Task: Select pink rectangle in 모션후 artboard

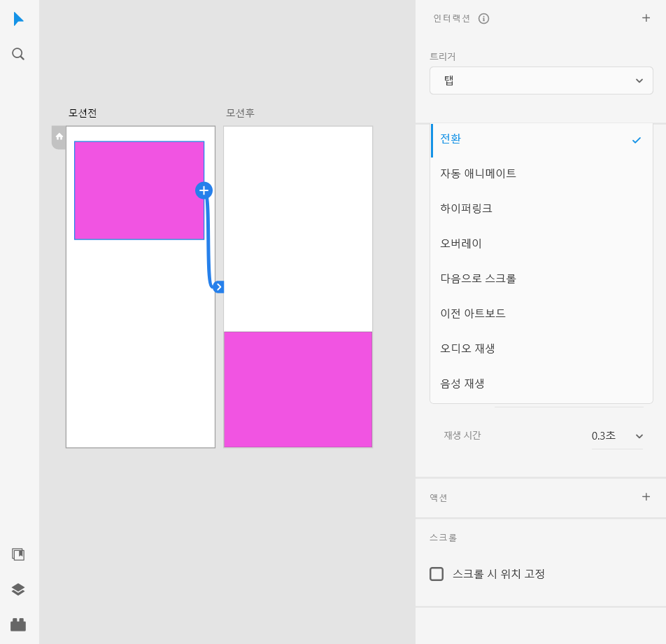Action: (x=298, y=389)
